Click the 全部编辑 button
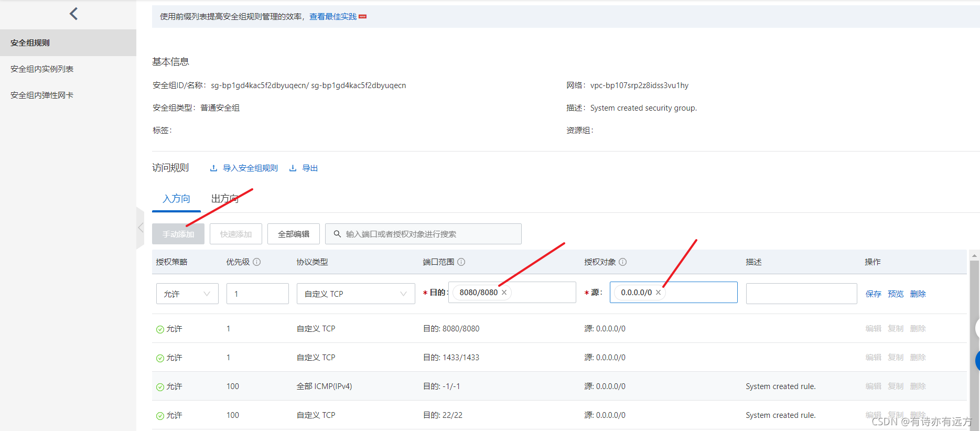This screenshot has width=980, height=431. [x=294, y=234]
